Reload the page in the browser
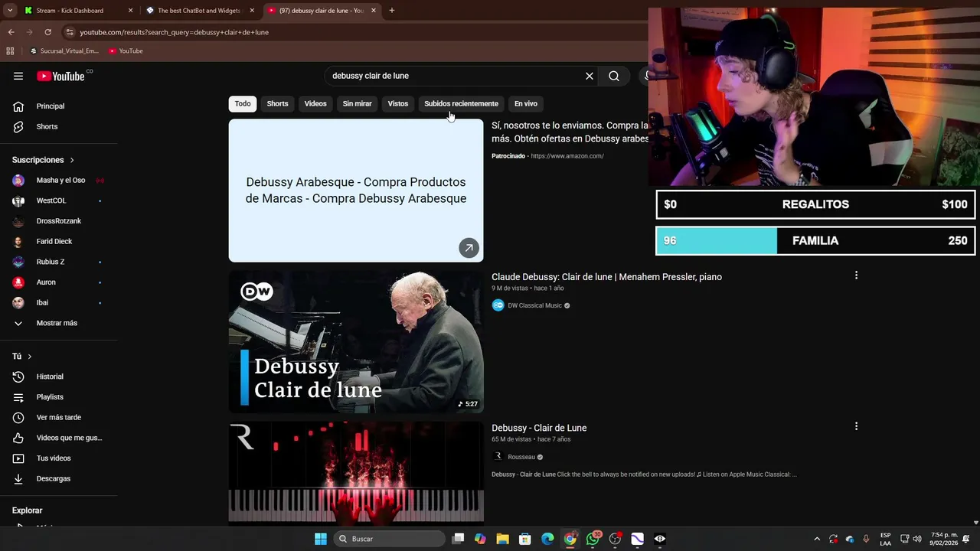This screenshot has height=551, width=980. coord(47,32)
